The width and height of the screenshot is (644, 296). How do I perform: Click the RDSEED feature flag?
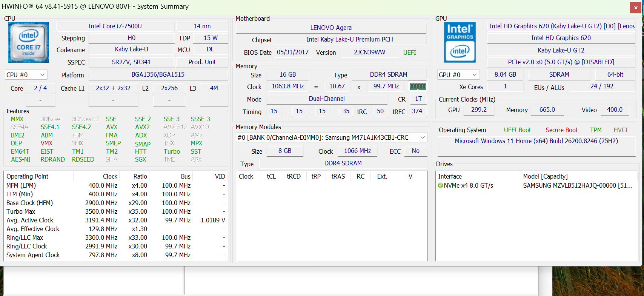point(83,159)
